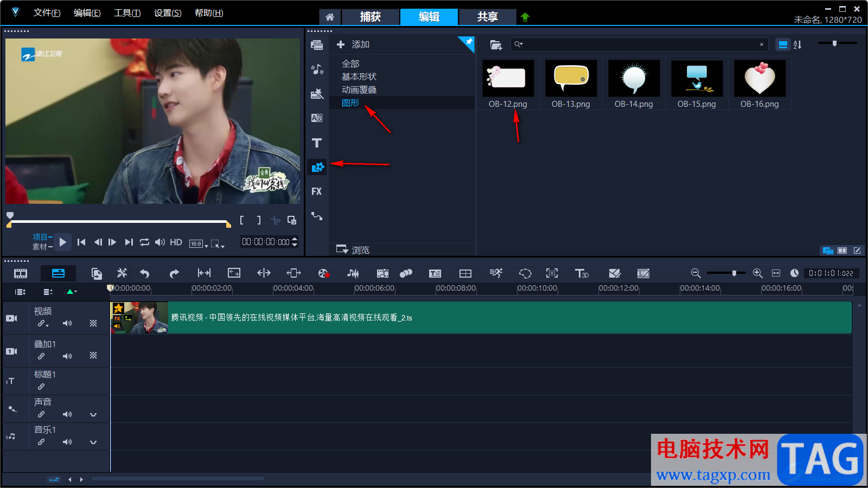Mute the 音乐1 music track
This screenshot has height=488, width=868.
[x=67, y=442]
